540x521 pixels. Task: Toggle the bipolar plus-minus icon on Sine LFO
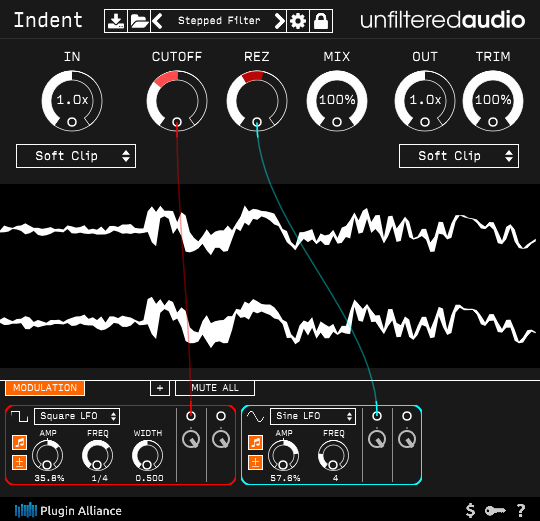click(x=255, y=462)
